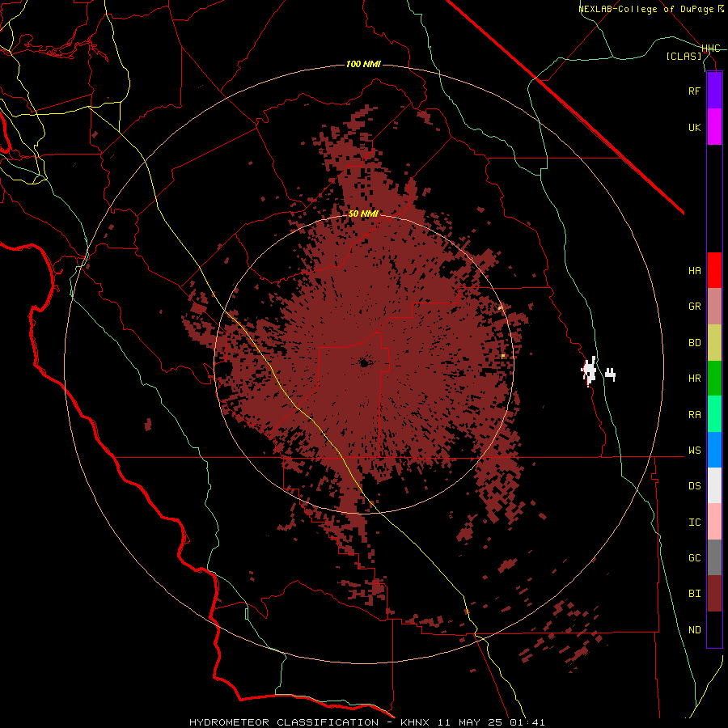The width and height of the screenshot is (728, 728).
Task: Click the UK legend label
Action: tap(694, 127)
